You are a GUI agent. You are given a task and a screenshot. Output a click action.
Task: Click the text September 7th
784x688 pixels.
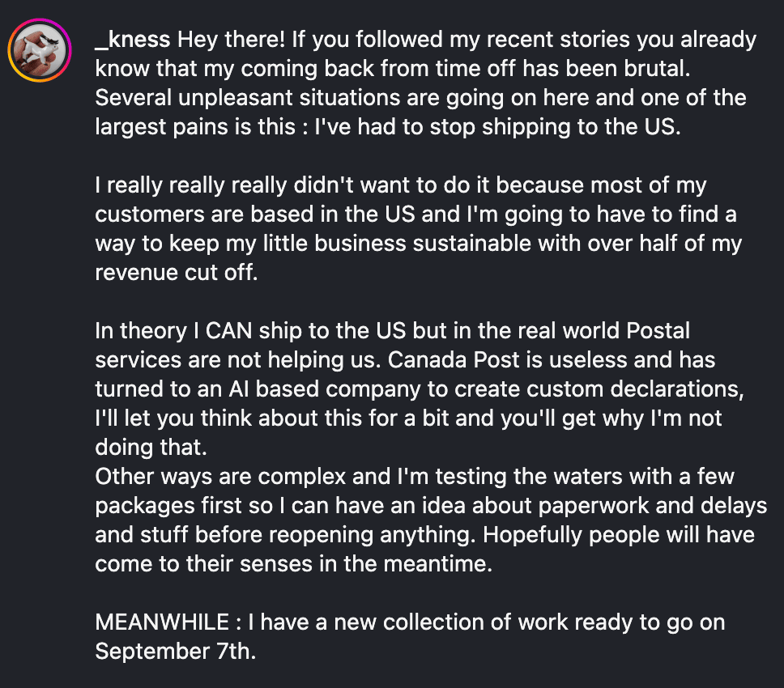coord(175,651)
